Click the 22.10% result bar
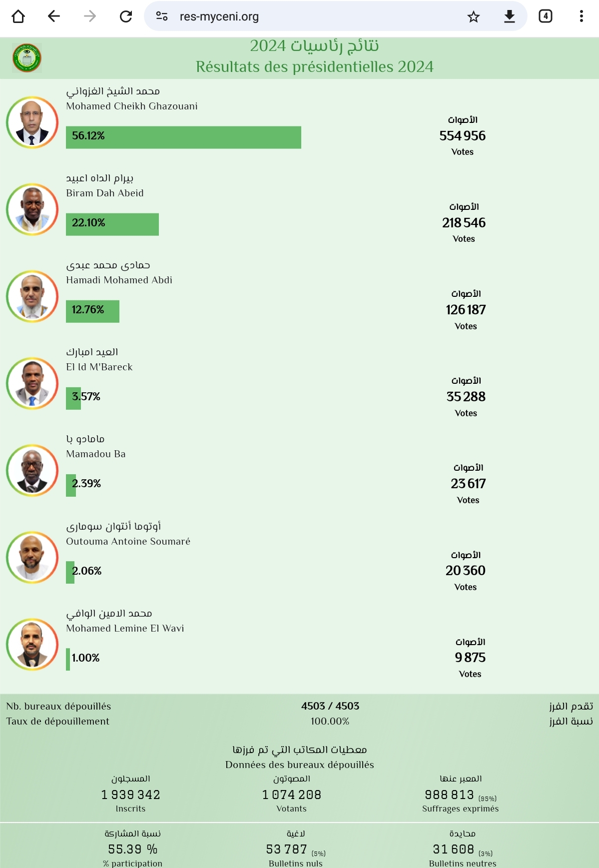Image resolution: width=599 pixels, height=868 pixels. point(112,224)
